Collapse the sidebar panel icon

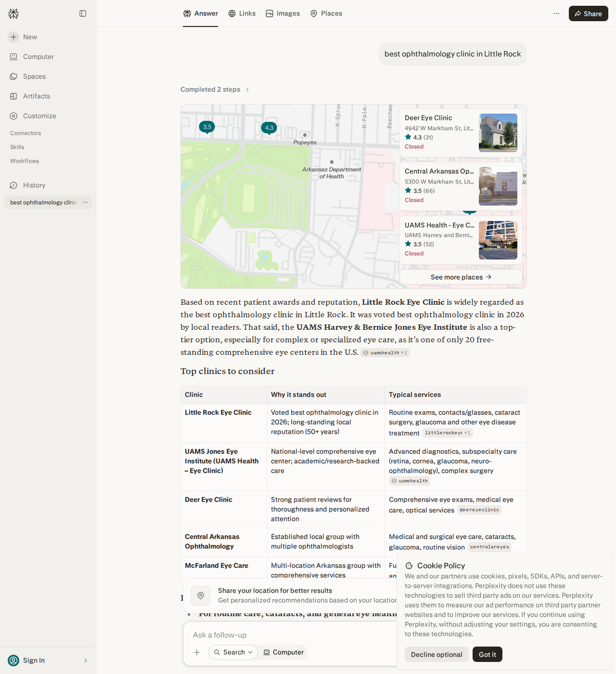(83, 13)
